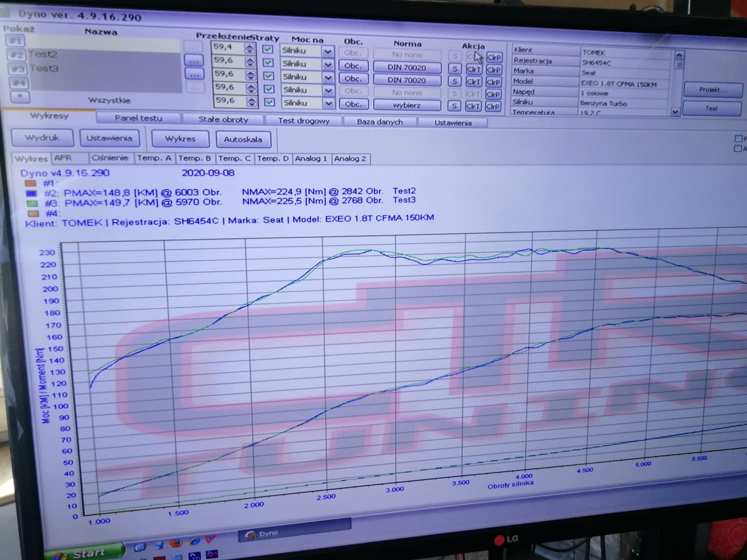Viewport: 747px width, 560px height.
Task: Click the asterisk show-all button
Action: click(x=20, y=97)
